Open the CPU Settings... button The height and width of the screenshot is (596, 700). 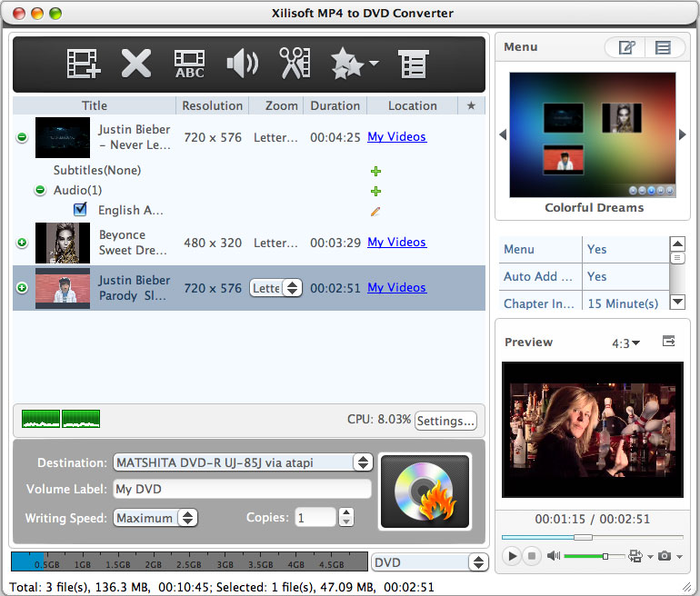point(445,421)
